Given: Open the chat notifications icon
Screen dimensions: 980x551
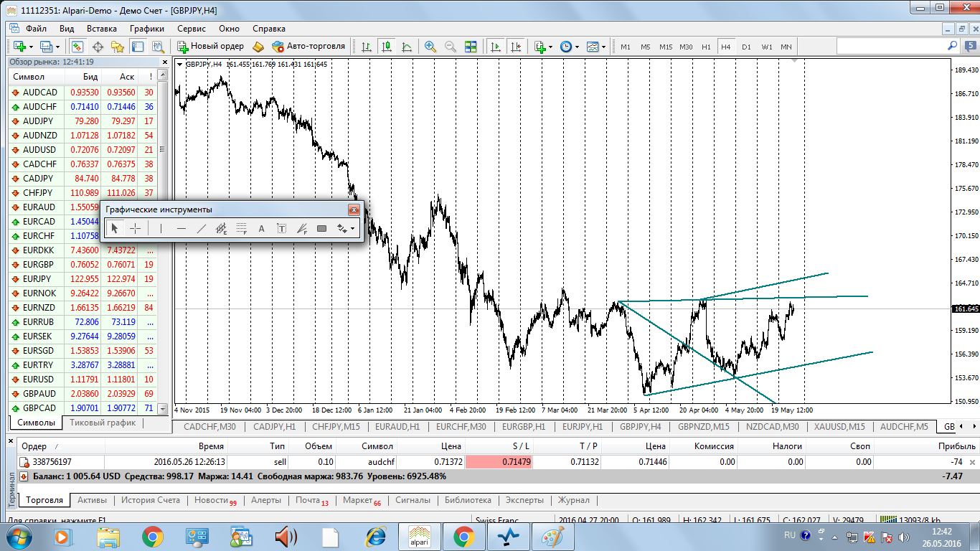Looking at the screenshot, I should [971, 46].
